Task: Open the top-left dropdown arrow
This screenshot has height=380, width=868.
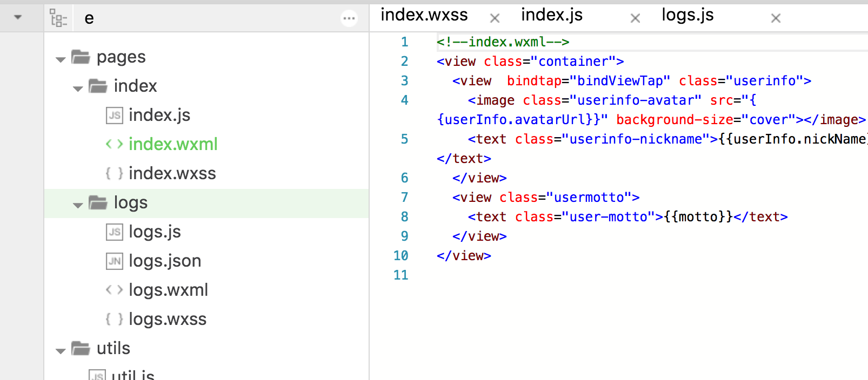Action: [x=18, y=17]
